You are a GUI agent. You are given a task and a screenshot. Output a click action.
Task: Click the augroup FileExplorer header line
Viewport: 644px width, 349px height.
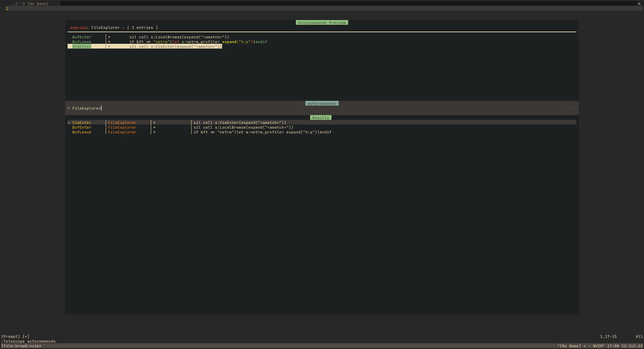tap(114, 27)
